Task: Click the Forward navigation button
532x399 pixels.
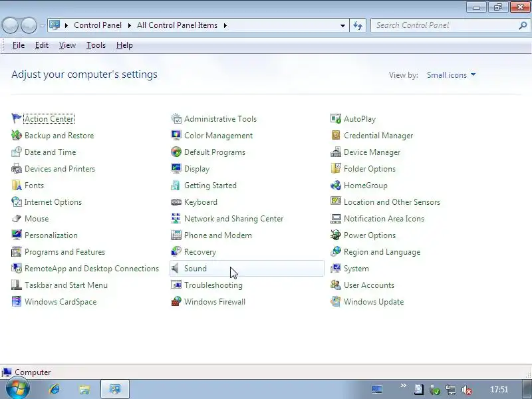Action: tap(29, 25)
